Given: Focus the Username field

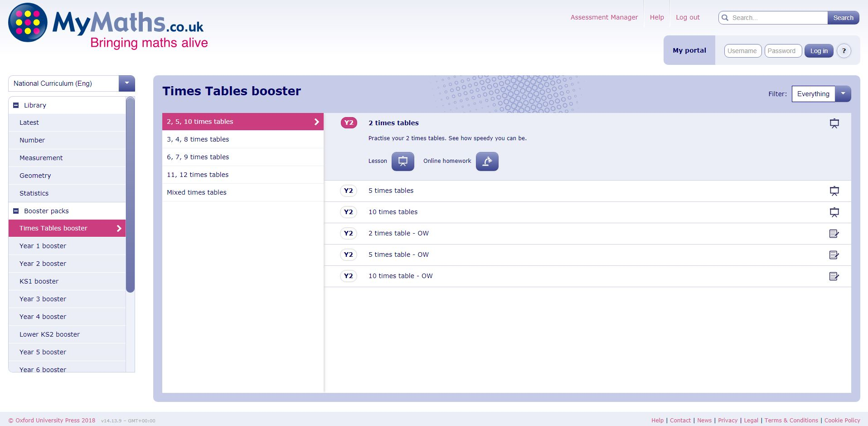Looking at the screenshot, I should (742, 51).
